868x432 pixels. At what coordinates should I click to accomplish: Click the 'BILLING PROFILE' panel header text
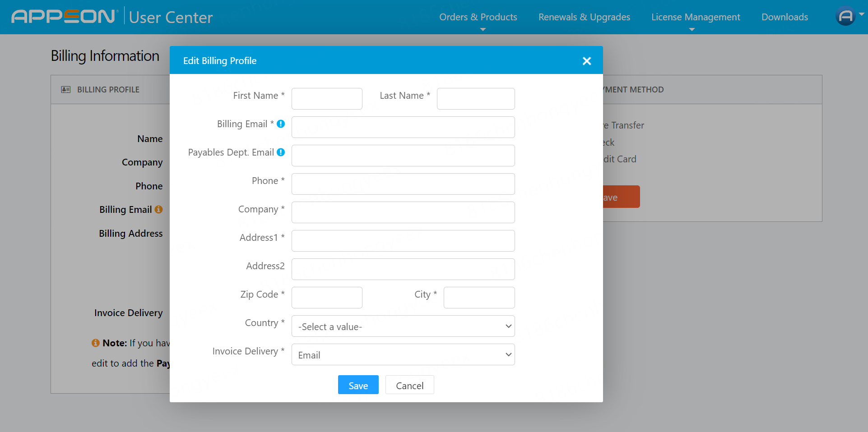(108, 90)
